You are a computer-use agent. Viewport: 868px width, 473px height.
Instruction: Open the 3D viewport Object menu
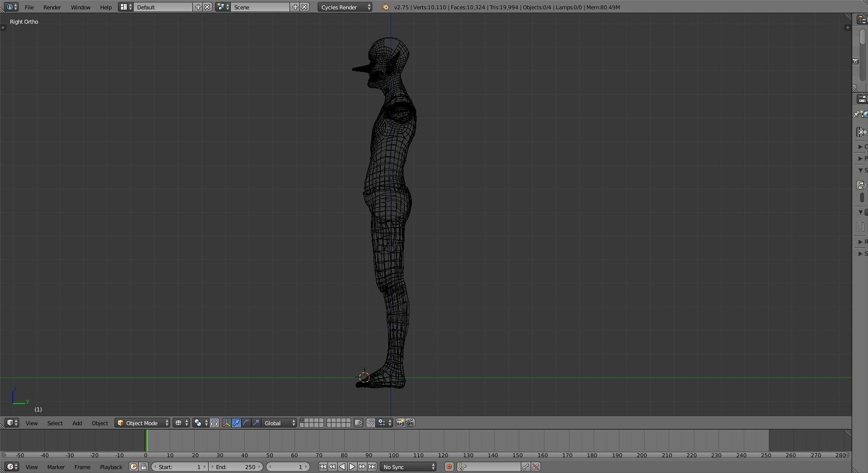point(100,423)
